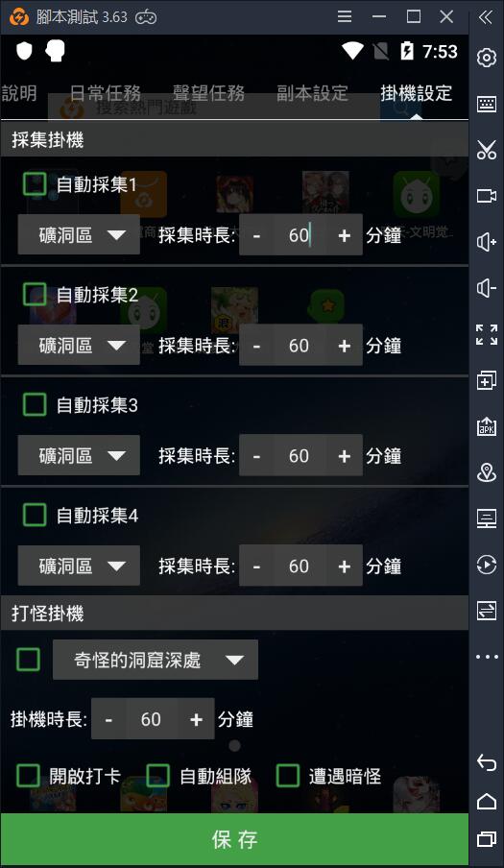Expand the 礦洞區 dropdown under 自動採集4
The width and height of the screenshot is (504, 868).
[x=79, y=566]
